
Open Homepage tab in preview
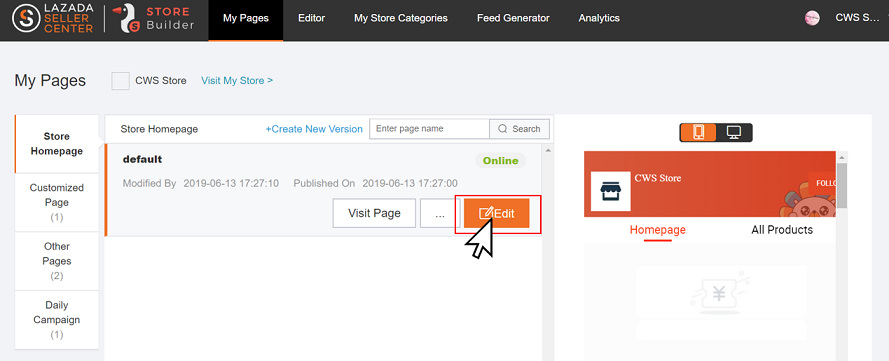click(658, 230)
